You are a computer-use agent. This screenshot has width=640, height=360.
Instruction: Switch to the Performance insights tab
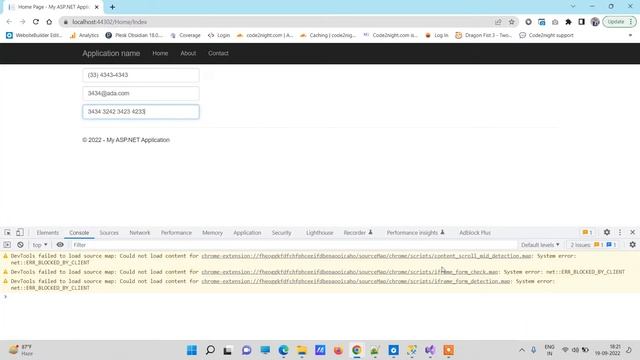(x=416, y=233)
